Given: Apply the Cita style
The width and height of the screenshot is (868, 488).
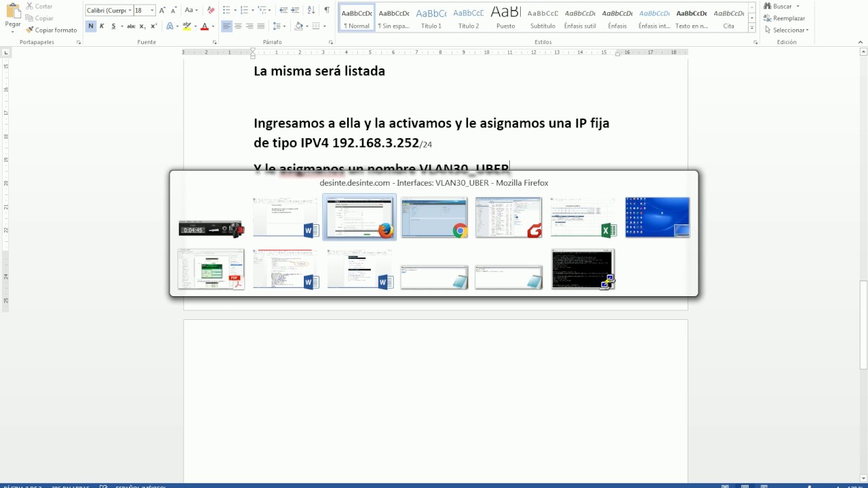Looking at the screenshot, I should click(729, 18).
